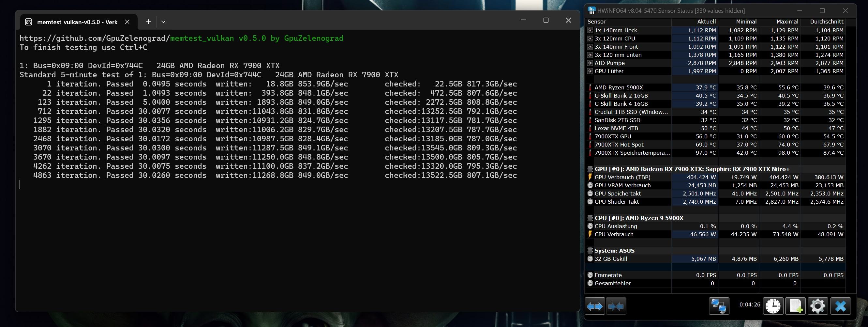
Task: Open HWiNFO sensor settings gear icon
Action: pyautogui.click(x=818, y=306)
